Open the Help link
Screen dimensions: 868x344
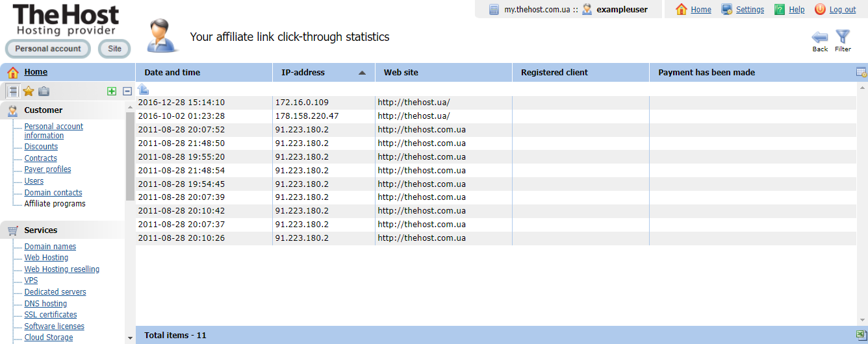tap(797, 10)
